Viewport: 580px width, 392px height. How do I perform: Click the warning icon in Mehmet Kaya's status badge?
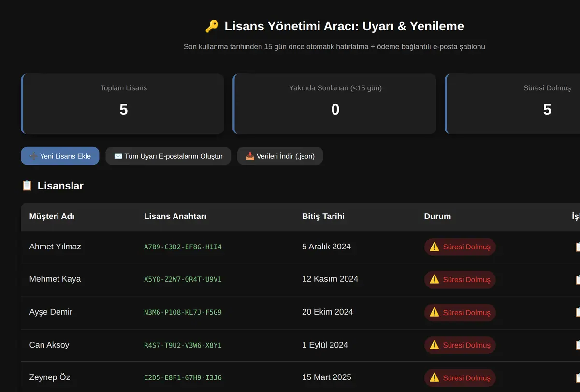435,279
